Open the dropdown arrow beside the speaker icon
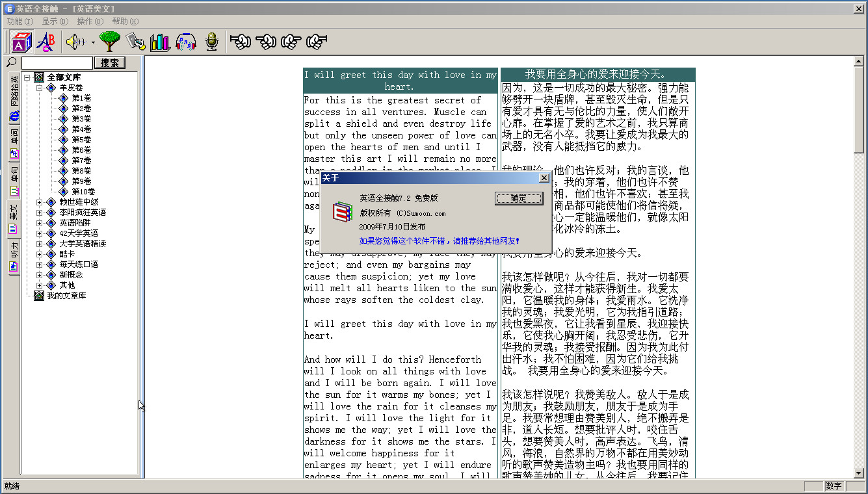 click(93, 43)
